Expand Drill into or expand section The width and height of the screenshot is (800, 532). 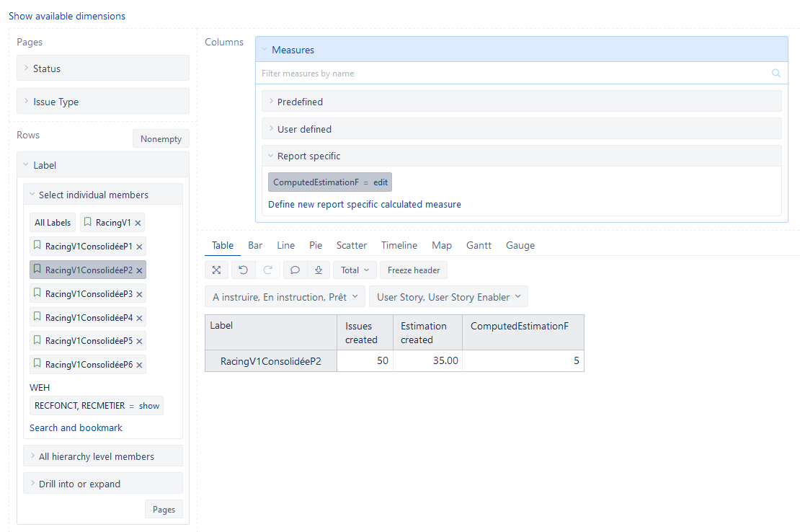[103, 484]
